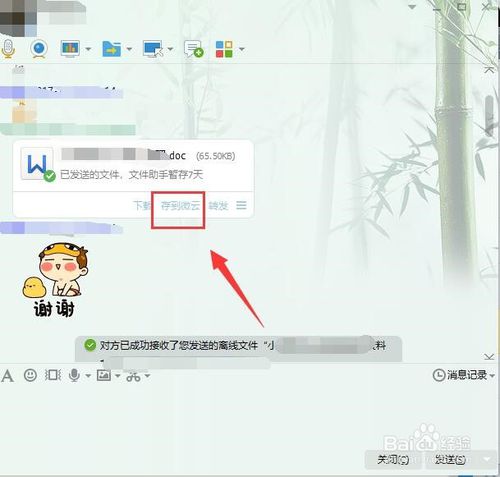Image resolution: width=500 pixels, height=477 pixels.
Task: Open the presentation screen icon in toolbar
Action: coord(70,49)
